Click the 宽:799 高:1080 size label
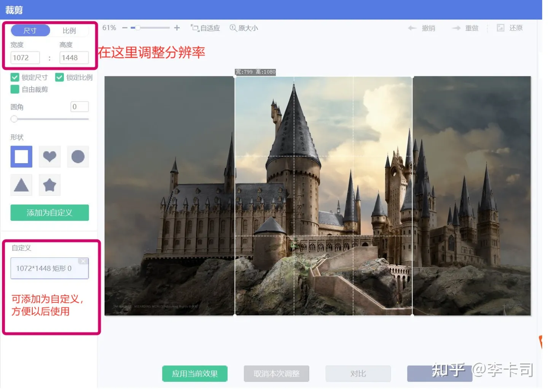This screenshot has height=392, width=548. [255, 72]
